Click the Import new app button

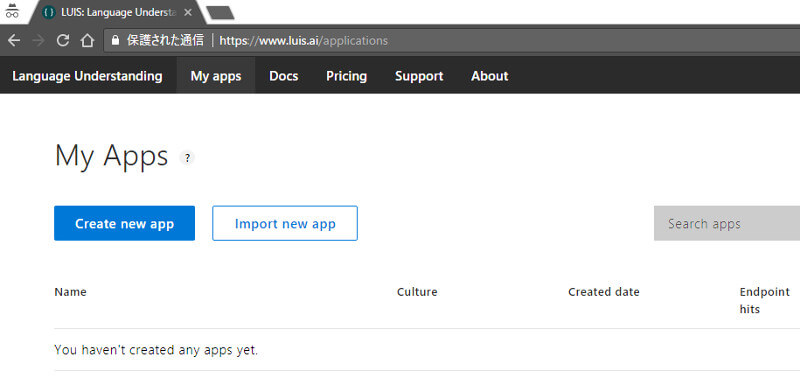(285, 223)
